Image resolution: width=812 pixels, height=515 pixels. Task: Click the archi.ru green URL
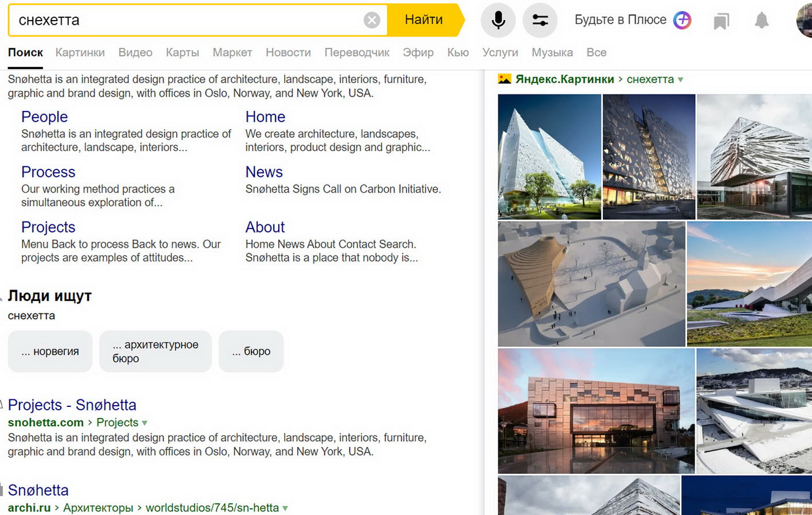[x=29, y=507]
